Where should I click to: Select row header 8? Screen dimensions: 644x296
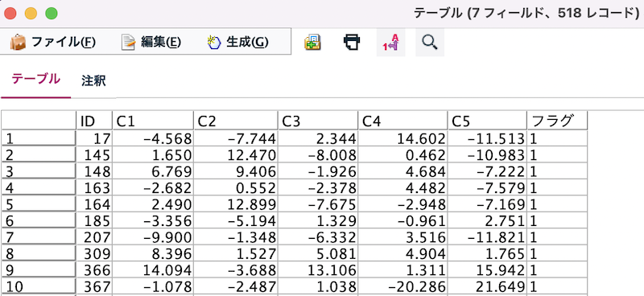click(39, 253)
